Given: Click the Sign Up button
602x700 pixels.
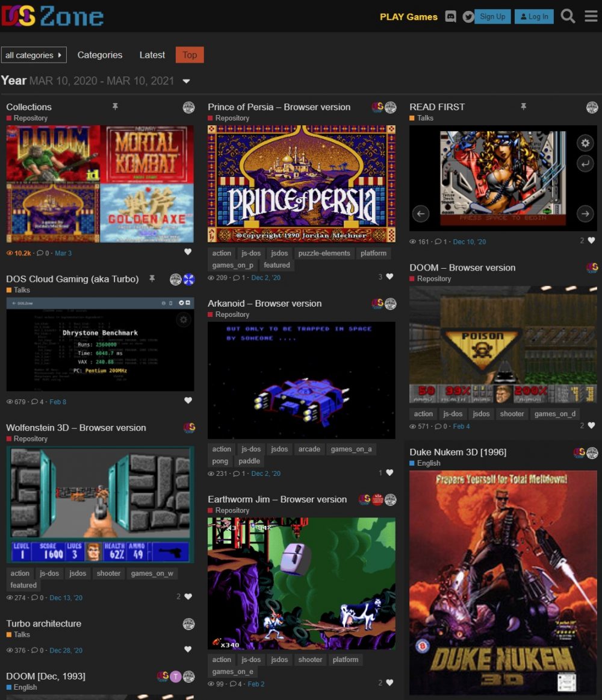Looking at the screenshot, I should click(x=492, y=16).
